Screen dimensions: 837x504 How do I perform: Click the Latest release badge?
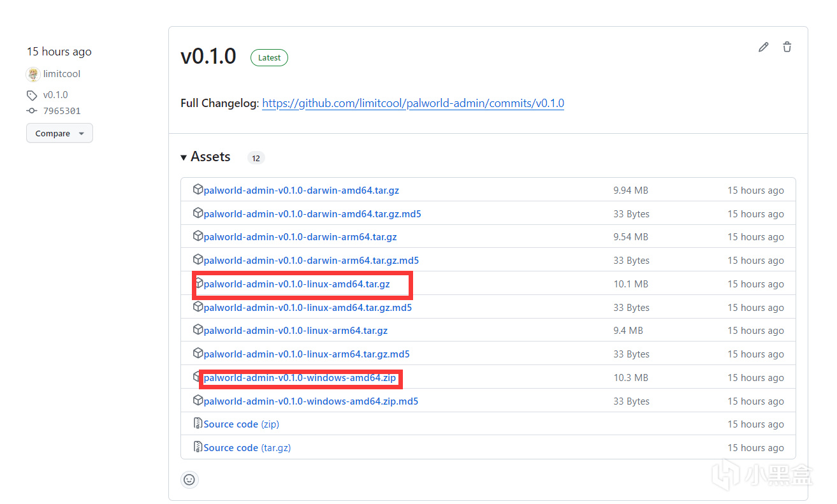(x=269, y=57)
